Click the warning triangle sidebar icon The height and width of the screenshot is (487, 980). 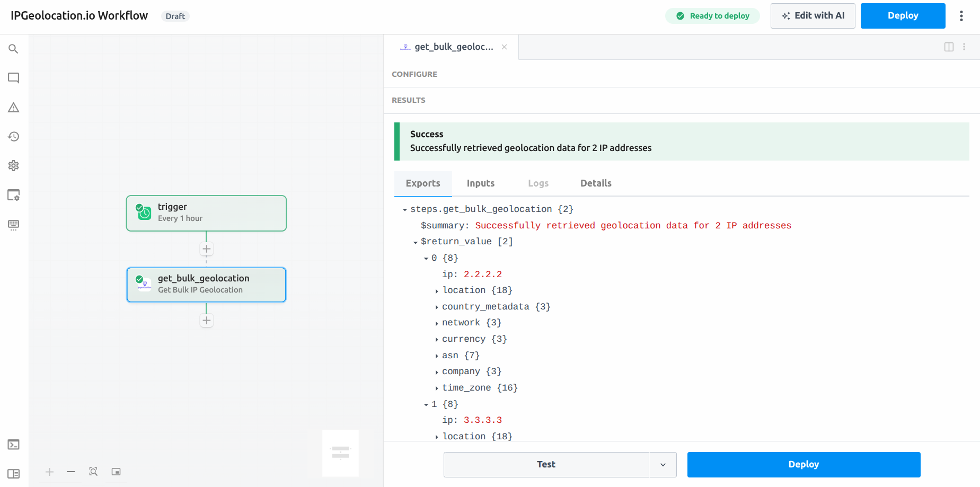(14, 108)
